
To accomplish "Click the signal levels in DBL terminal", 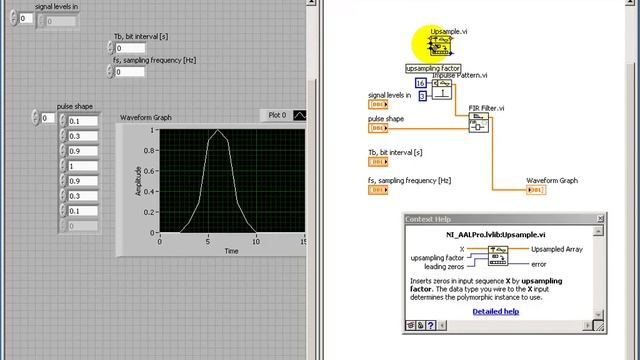I will click(378, 104).
